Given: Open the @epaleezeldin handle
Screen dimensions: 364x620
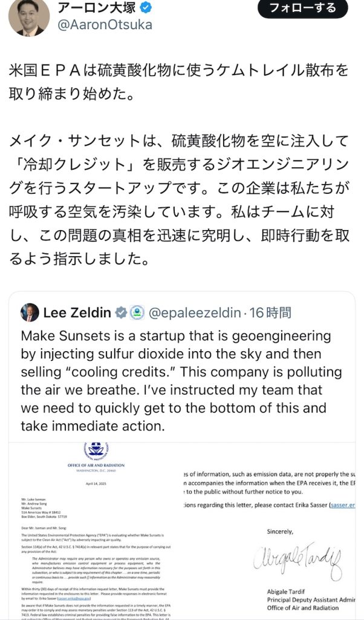Looking at the screenshot, I should (194, 313).
